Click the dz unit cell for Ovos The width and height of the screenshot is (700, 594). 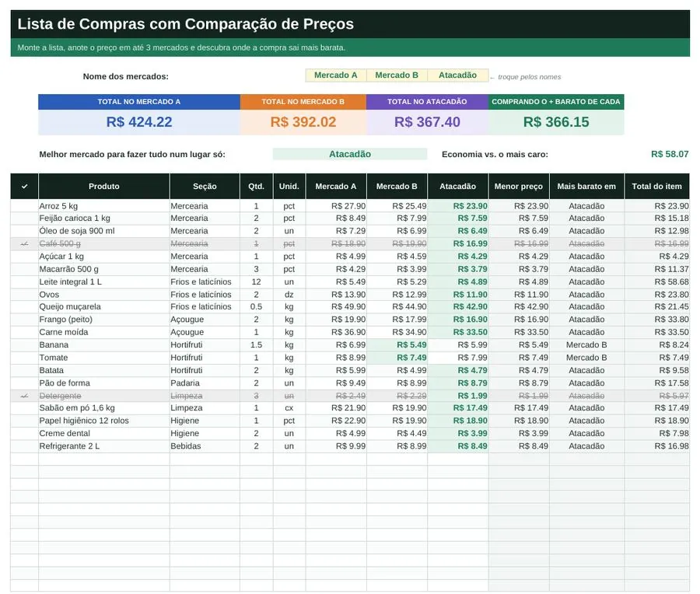coord(289,295)
